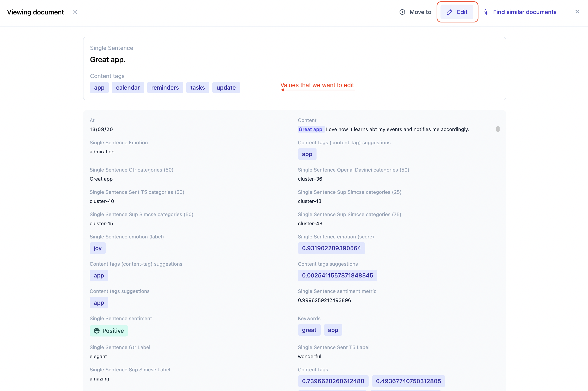Click the 0.931902289390564 emotion score chip
The width and height of the screenshot is (588, 391).
tap(331, 248)
